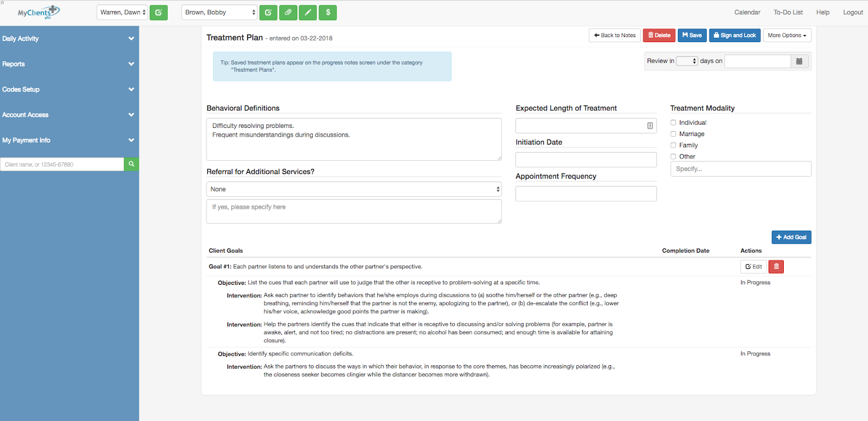
Task: Open the Calendar page from top navigation
Action: tap(747, 13)
